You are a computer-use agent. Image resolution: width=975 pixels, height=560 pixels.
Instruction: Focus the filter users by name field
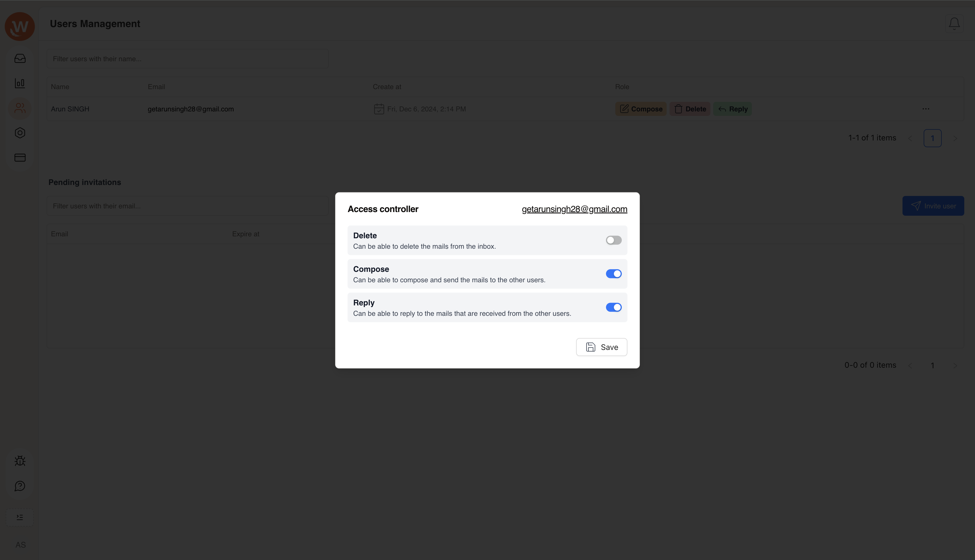(x=188, y=59)
